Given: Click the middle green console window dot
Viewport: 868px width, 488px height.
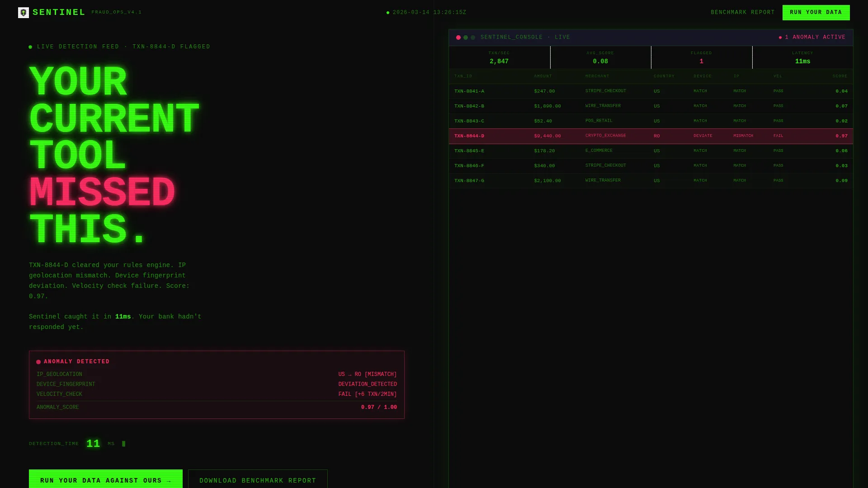Looking at the screenshot, I should 466,38.
